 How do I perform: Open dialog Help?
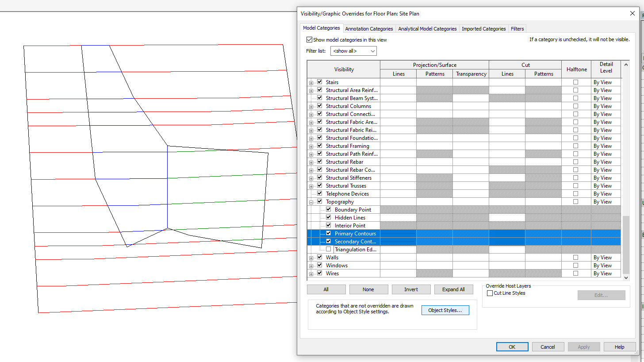(620, 347)
